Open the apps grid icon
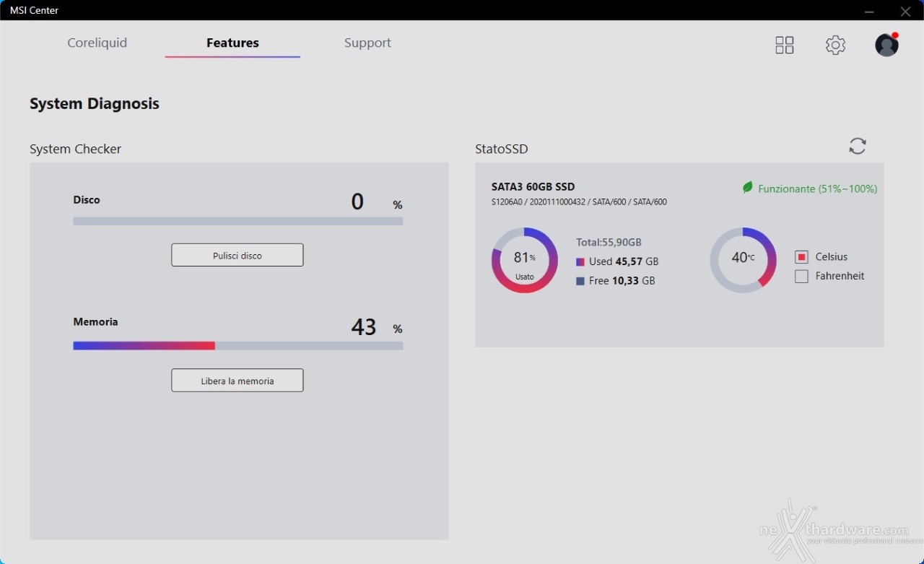The image size is (924, 564). click(x=785, y=45)
